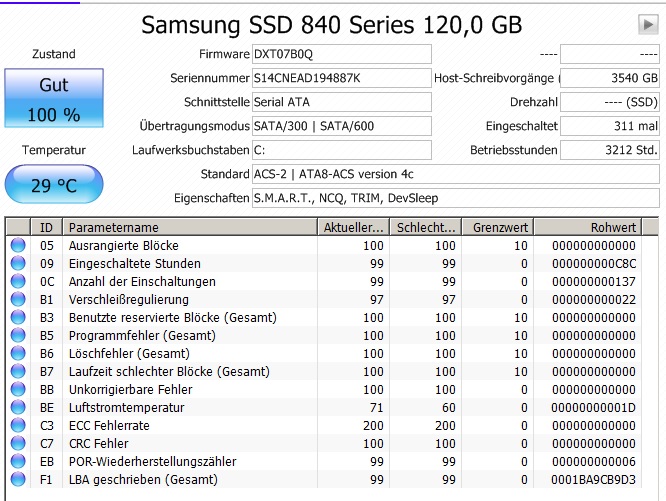Image resolution: width=666 pixels, height=501 pixels.
Task: Click the Drehzahl value ---- (SSD)
Action: point(610,102)
